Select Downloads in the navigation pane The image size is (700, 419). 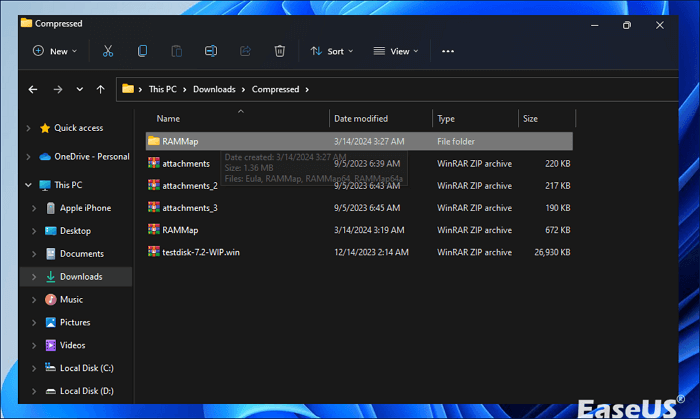point(80,276)
